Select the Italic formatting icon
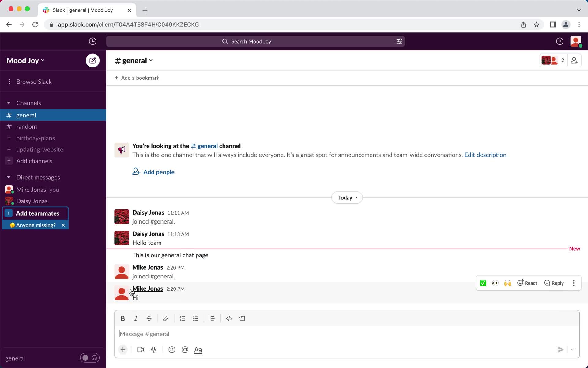Viewport: 588px width, 368px height. pyautogui.click(x=136, y=318)
